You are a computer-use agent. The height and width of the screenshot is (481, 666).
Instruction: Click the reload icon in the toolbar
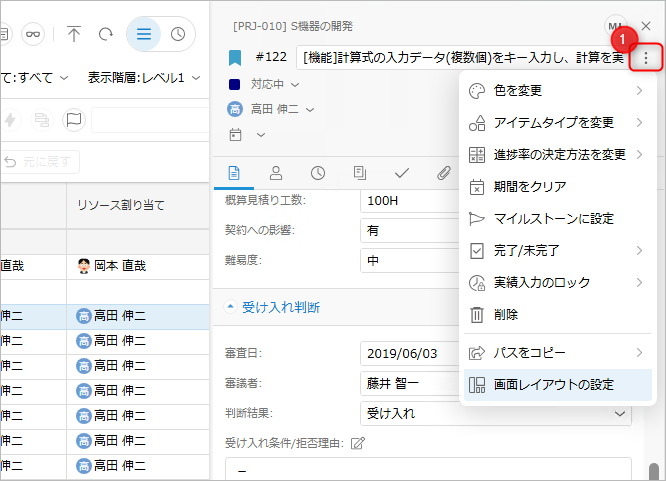click(x=105, y=34)
